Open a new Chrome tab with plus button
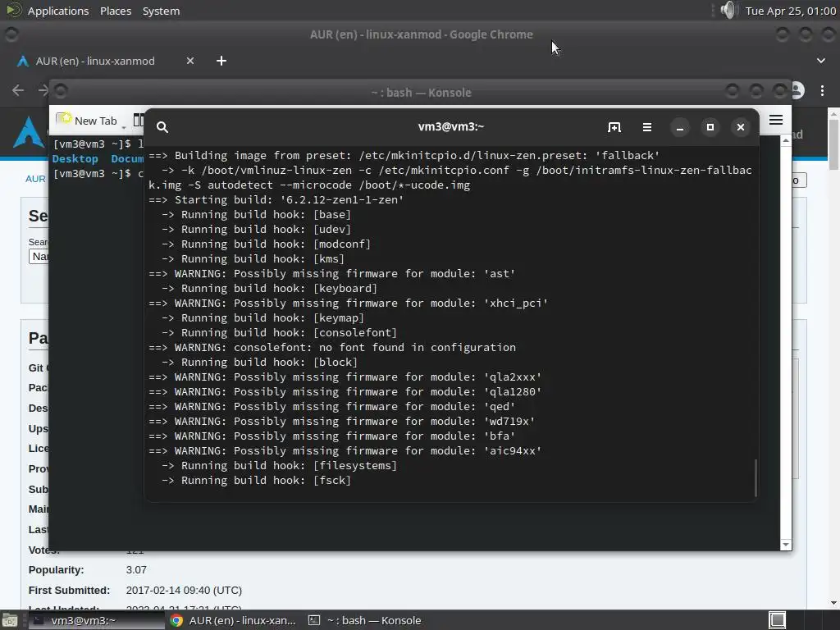This screenshot has height=630, width=840. [x=221, y=61]
